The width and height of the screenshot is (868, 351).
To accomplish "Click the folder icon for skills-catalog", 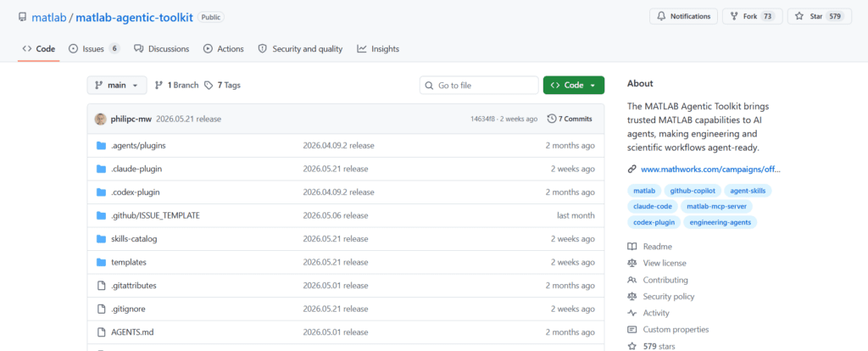I will [101, 238].
